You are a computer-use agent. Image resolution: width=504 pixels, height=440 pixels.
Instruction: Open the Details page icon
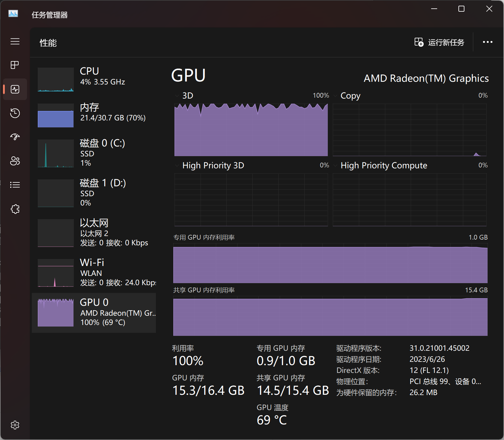(x=15, y=185)
